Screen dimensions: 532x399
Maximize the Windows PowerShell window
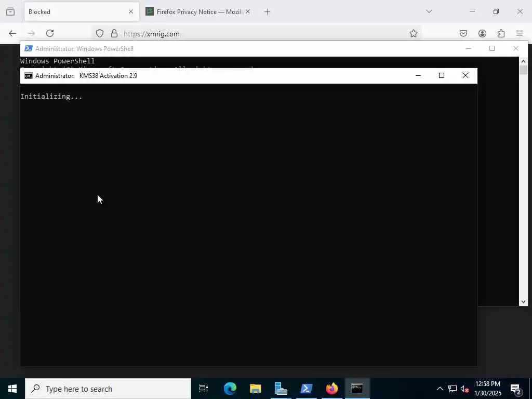tap(492, 48)
